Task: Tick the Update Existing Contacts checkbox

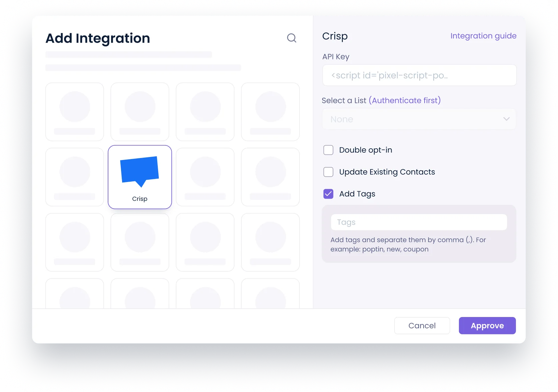Action: coord(329,172)
